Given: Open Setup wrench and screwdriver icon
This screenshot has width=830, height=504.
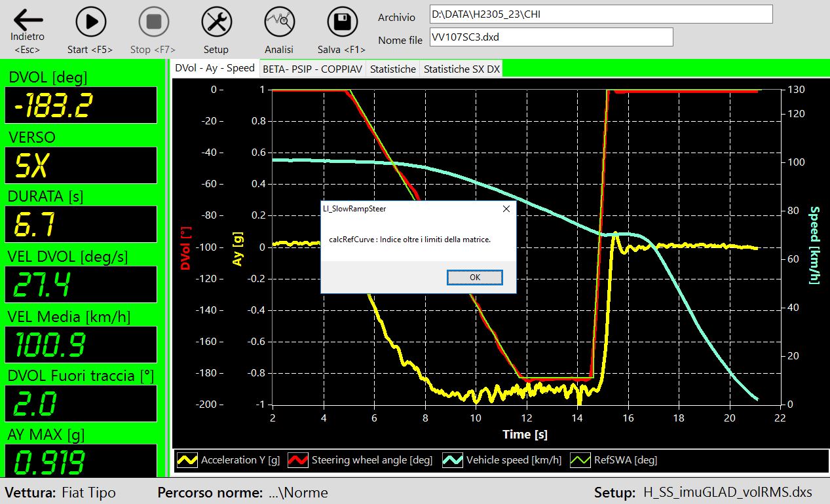Looking at the screenshot, I should coord(216,22).
